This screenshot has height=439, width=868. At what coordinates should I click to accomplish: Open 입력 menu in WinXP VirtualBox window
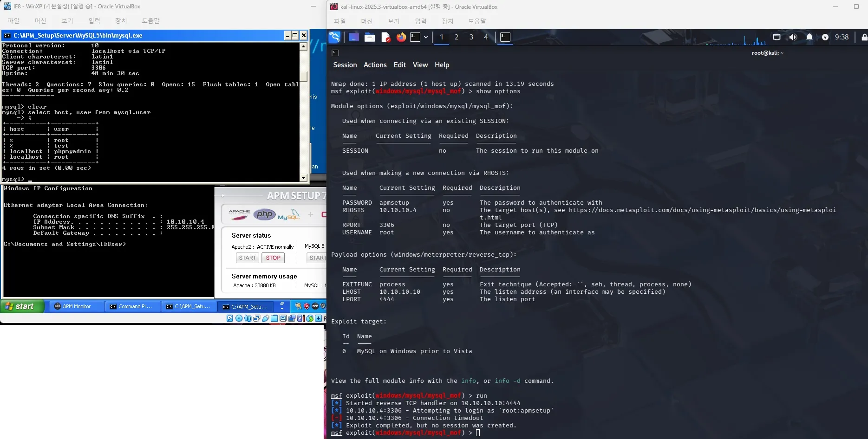click(x=94, y=21)
